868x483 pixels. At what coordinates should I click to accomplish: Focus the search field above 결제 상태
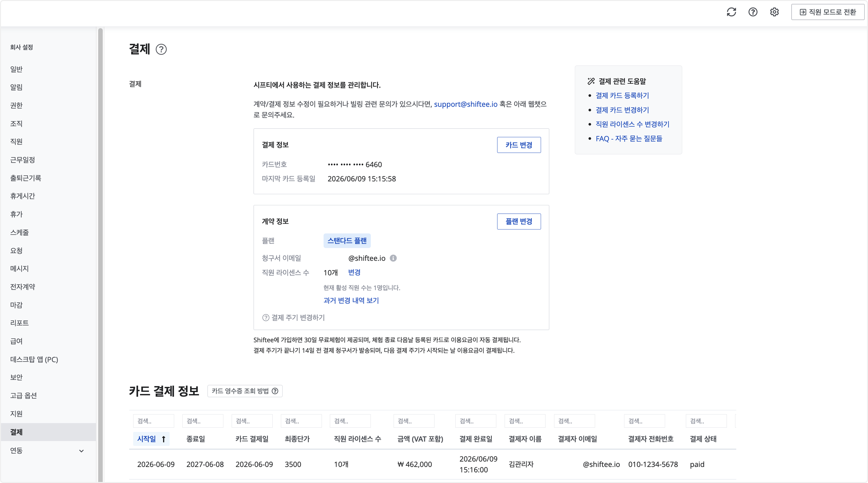pos(706,421)
